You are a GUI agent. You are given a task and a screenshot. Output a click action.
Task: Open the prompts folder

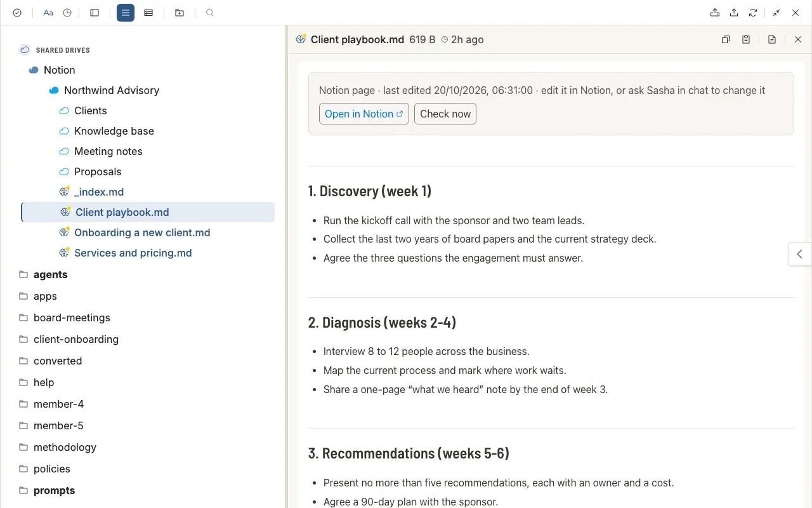tap(55, 490)
